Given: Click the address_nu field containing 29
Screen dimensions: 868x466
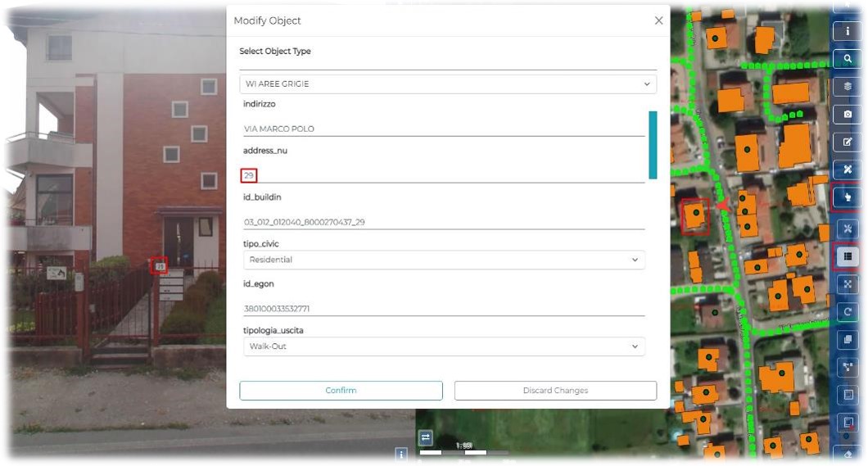Looking at the screenshot, I should pyautogui.click(x=442, y=175).
